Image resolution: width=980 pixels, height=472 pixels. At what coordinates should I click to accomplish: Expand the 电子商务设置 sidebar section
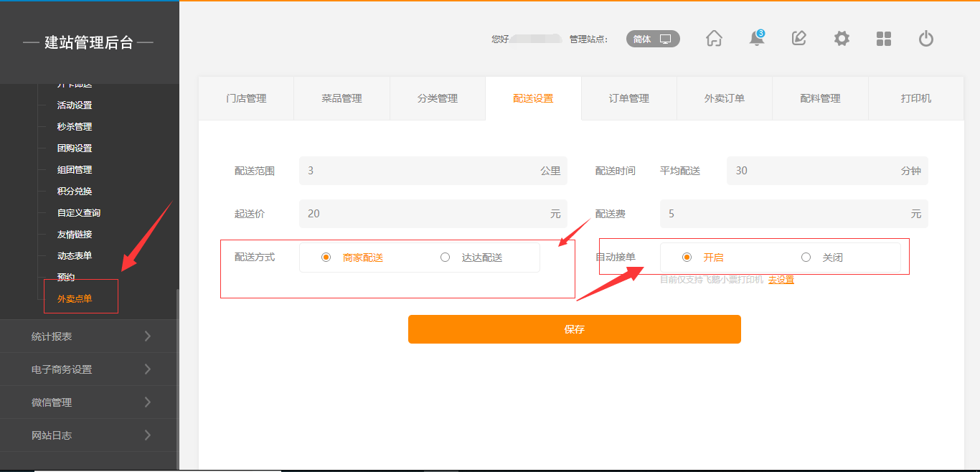[89, 369]
